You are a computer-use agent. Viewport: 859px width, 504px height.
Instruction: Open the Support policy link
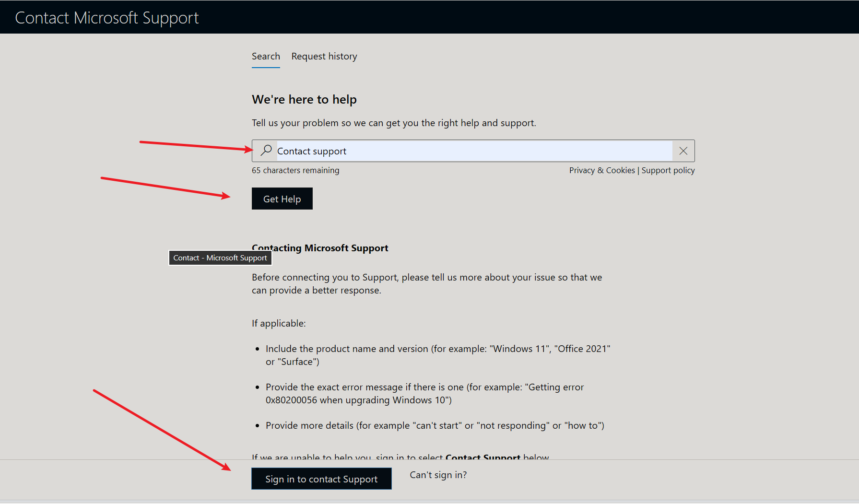pyautogui.click(x=668, y=170)
